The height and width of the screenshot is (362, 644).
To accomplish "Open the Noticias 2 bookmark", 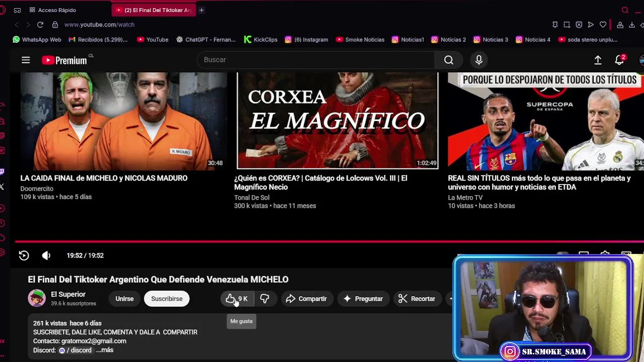I will click(x=449, y=39).
